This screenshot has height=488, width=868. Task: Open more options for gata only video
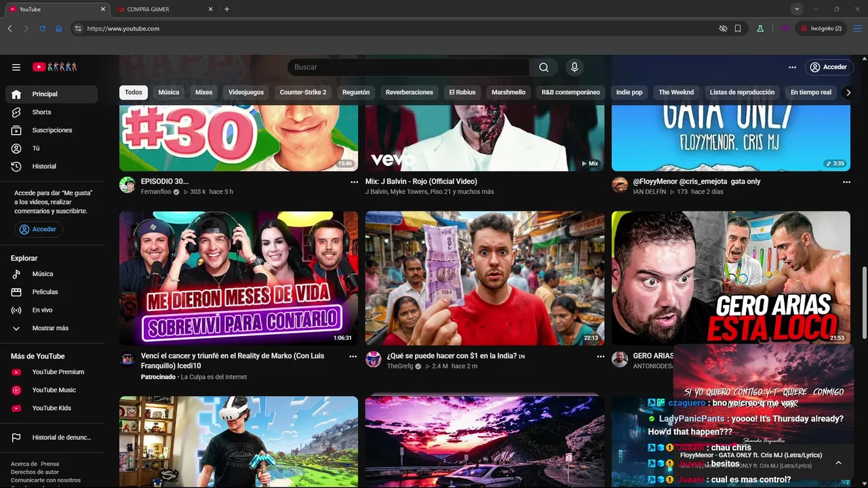coord(846,182)
